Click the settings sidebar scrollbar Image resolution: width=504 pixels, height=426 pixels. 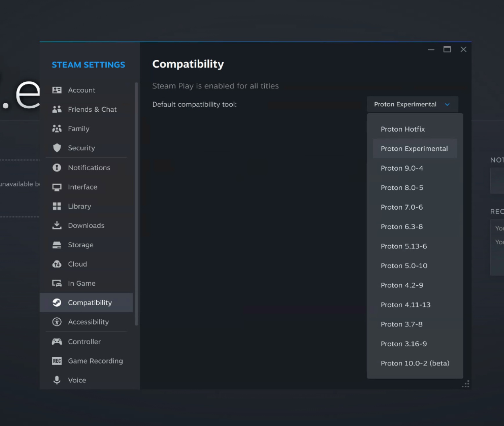pyautogui.click(x=136, y=204)
